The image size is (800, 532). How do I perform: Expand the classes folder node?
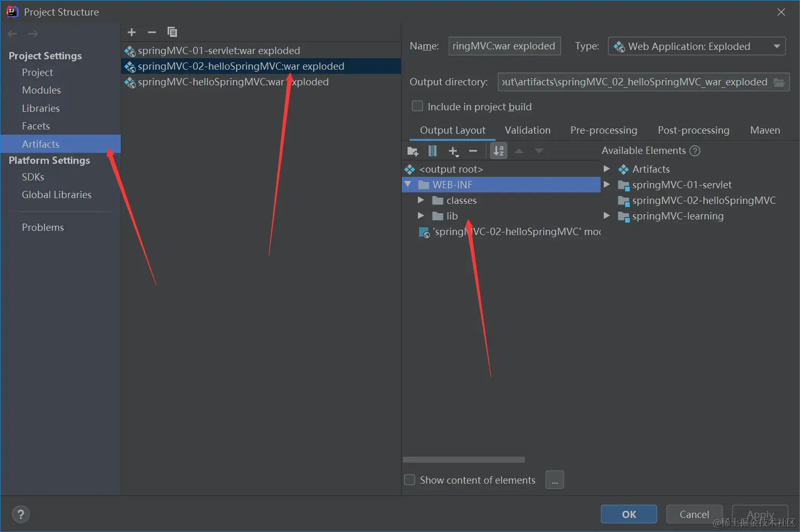point(421,200)
